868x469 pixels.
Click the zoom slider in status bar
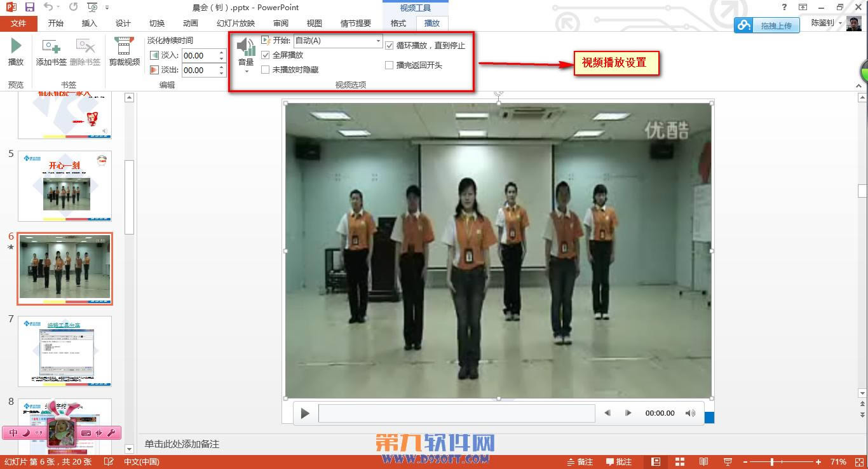click(x=780, y=462)
